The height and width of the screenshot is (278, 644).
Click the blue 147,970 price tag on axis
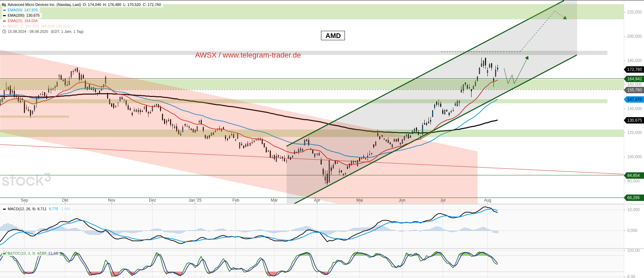click(634, 100)
